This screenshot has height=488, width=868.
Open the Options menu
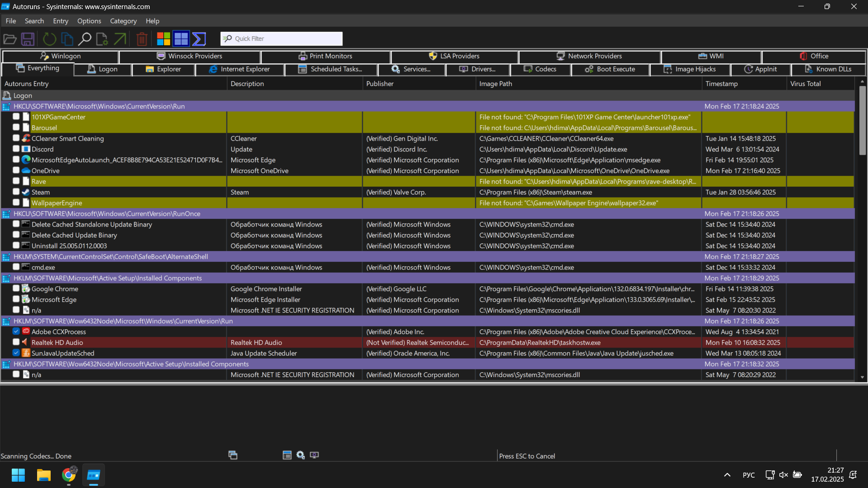pyautogui.click(x=89, y=21)
